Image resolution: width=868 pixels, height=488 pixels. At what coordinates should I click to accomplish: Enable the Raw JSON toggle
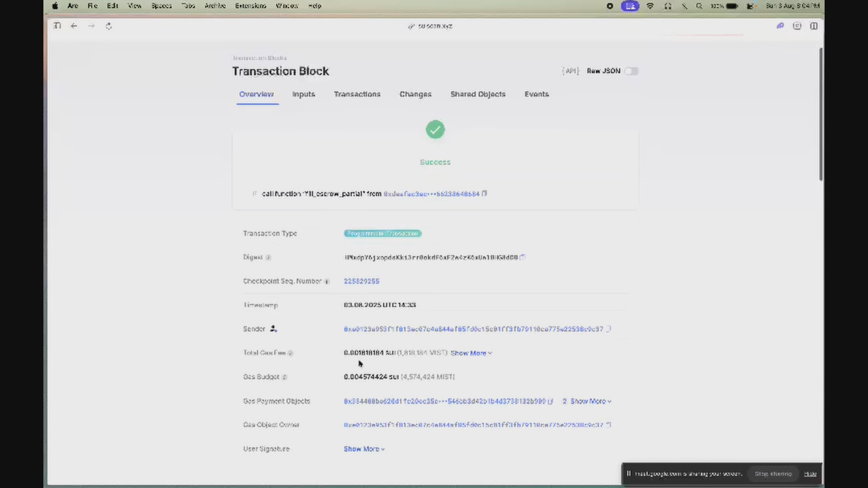click(631, 71)
